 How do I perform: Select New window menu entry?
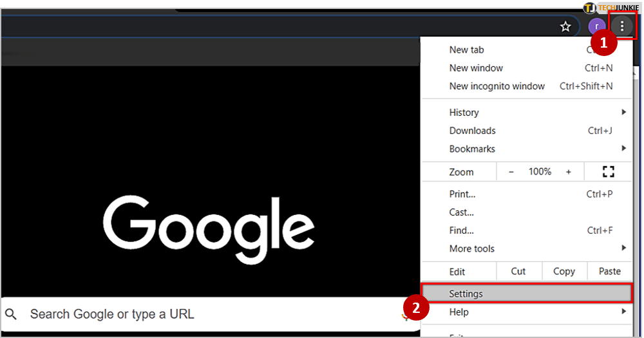[477, 68]
